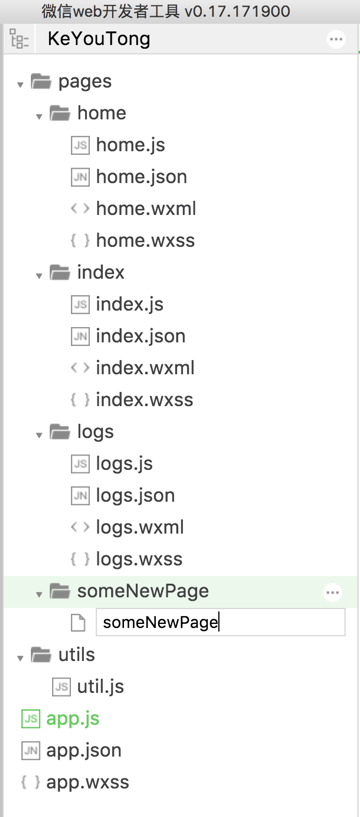Click the angle-bracket icon of logs.wxml
The image size is (360, 817).
tap(80, 527)
